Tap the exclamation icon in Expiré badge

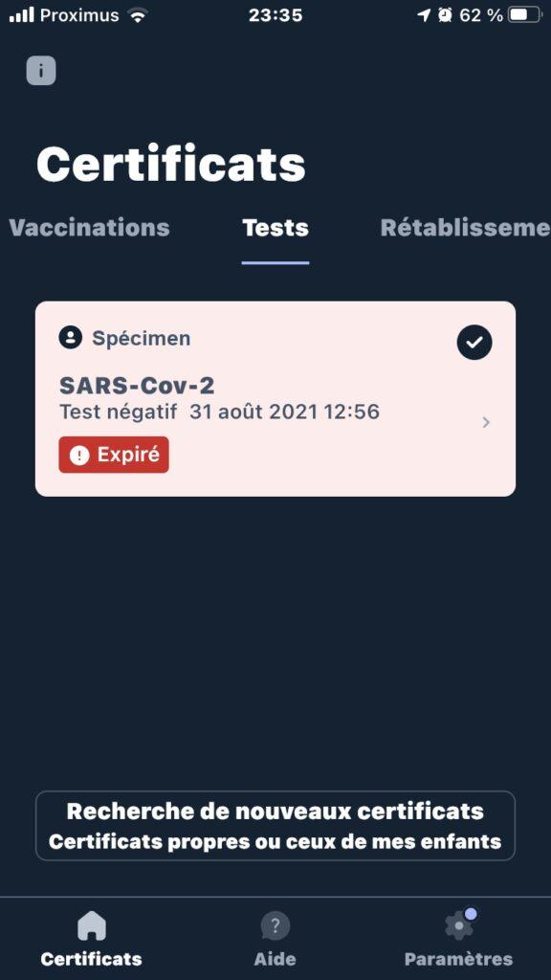[79, 455]
